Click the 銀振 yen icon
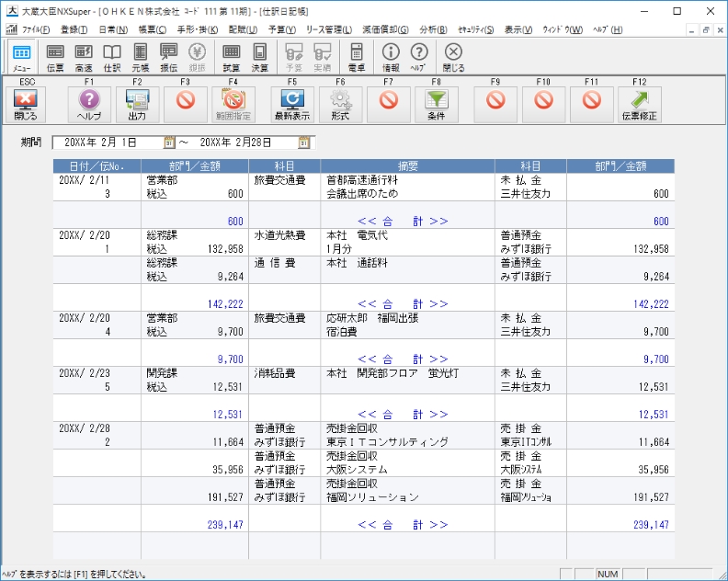This screenshot has width=728, height=581. [x=197, y=58]
